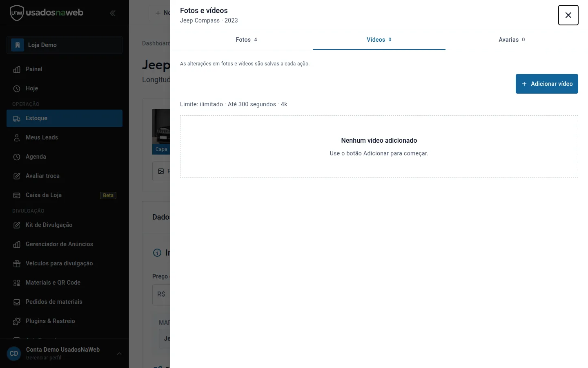Click the R$ price input field

pos(161,294)
